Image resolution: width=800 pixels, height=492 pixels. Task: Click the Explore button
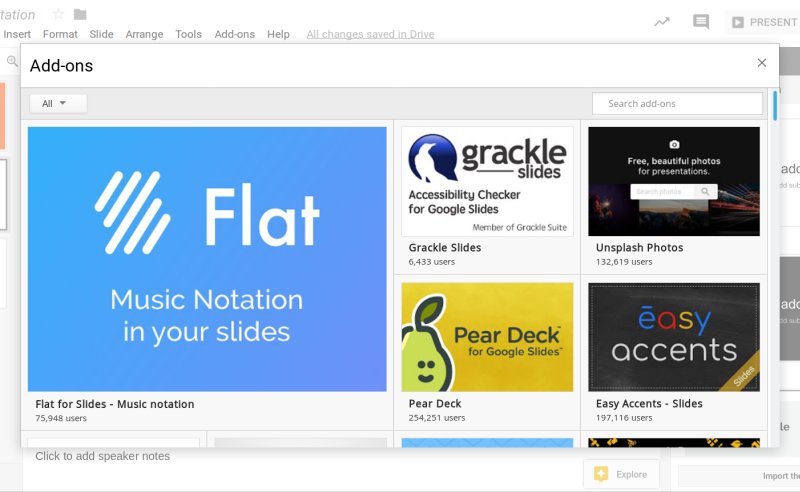coord(621,474)
